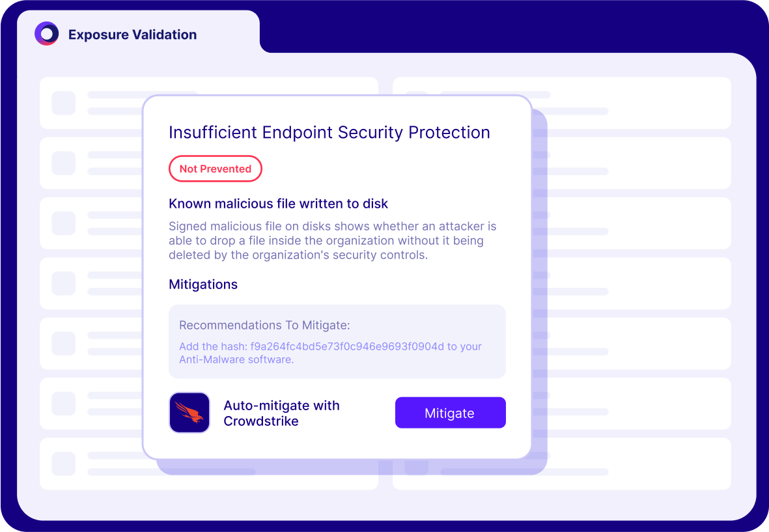Click the fifth left list row placeholder icon
This screenshot has width=769, height=532.
[64, 344]
